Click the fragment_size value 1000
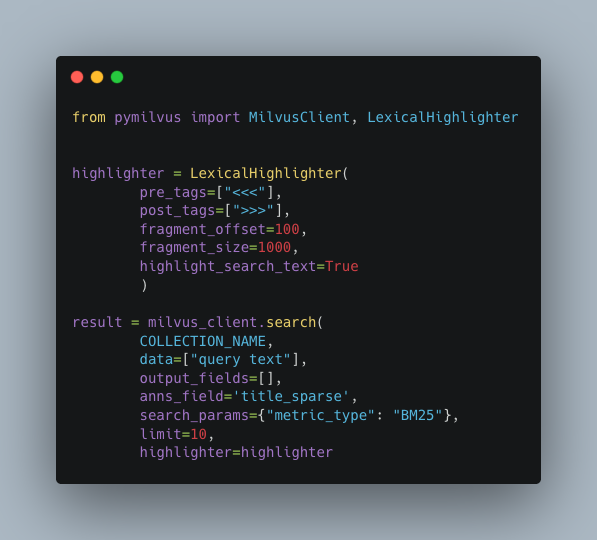This screenshot has width=597, height=540. pyautogui.click(x=274, y=248)
